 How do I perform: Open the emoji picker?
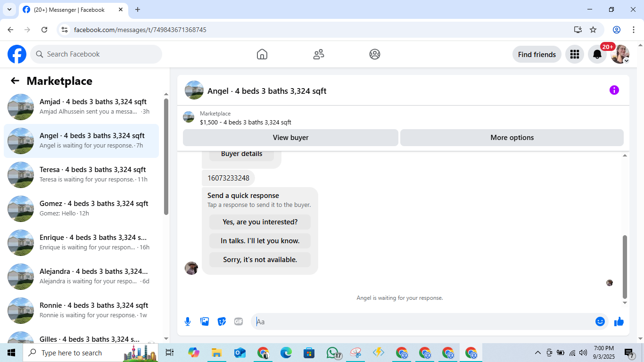(x=600, y=321)
